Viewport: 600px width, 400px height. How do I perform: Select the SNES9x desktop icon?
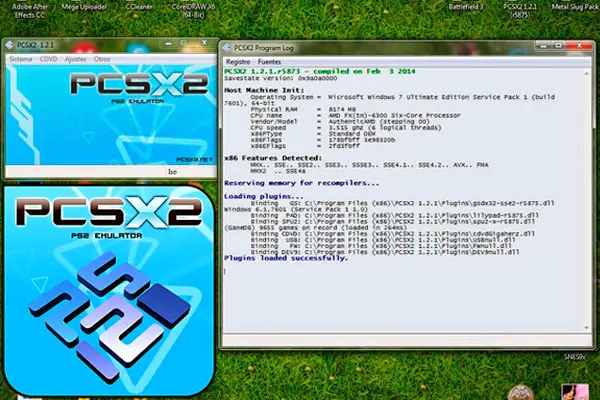click(574, 357)
